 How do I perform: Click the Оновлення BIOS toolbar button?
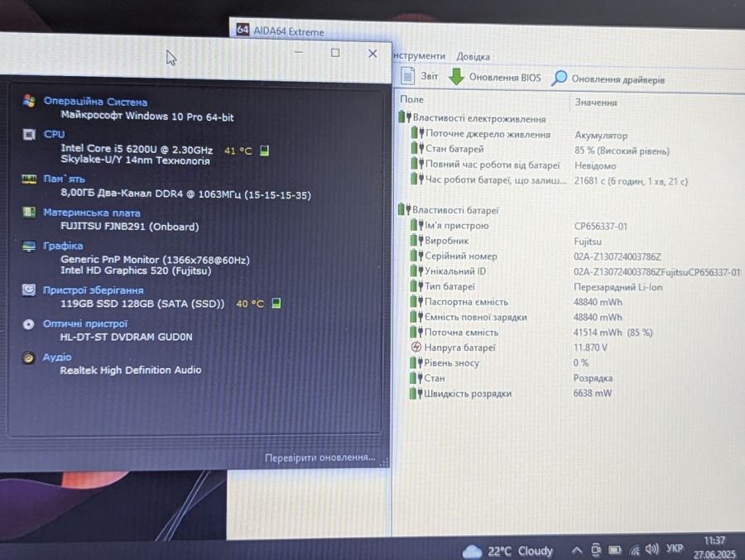point(495,77)
